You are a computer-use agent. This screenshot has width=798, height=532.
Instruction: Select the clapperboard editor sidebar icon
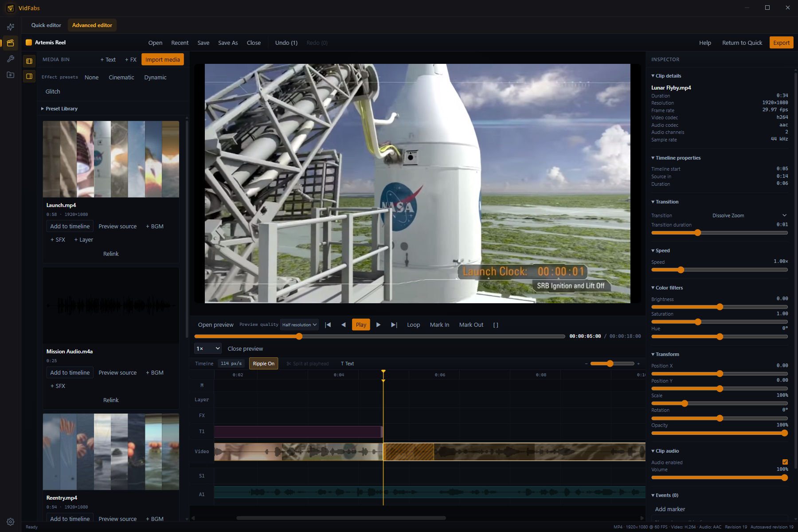pos(11,43)
